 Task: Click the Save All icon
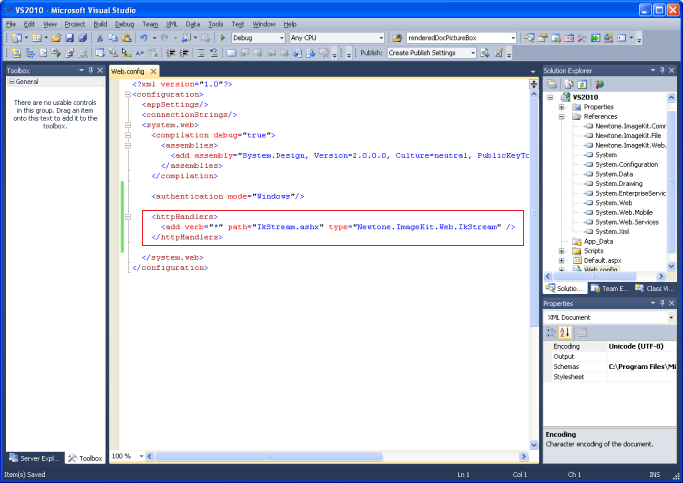coord(83,38)
